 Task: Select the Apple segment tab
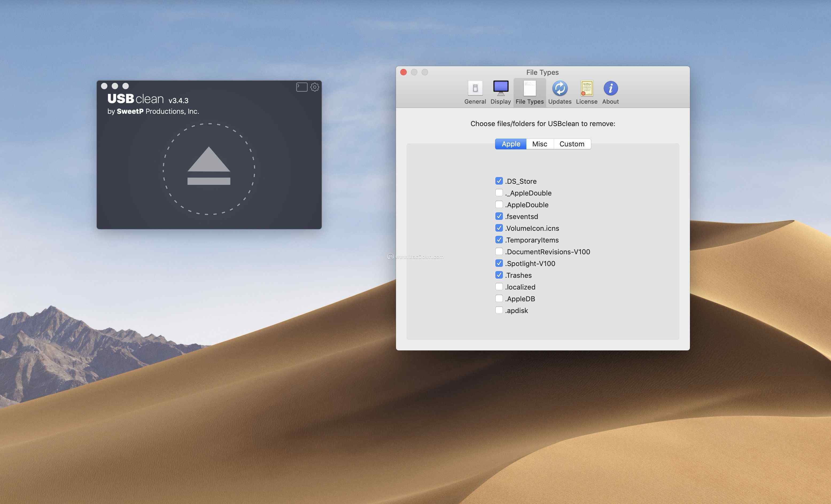pyautogui.click(x=511, y=144)
